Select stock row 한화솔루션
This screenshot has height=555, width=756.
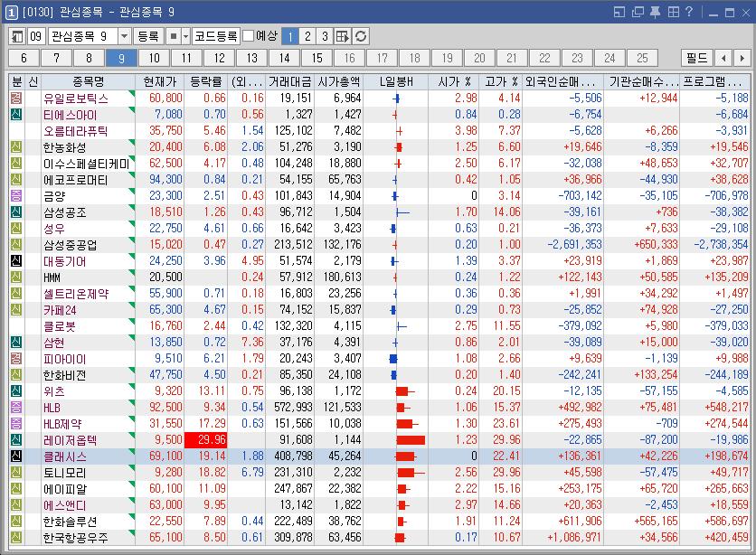379,522
